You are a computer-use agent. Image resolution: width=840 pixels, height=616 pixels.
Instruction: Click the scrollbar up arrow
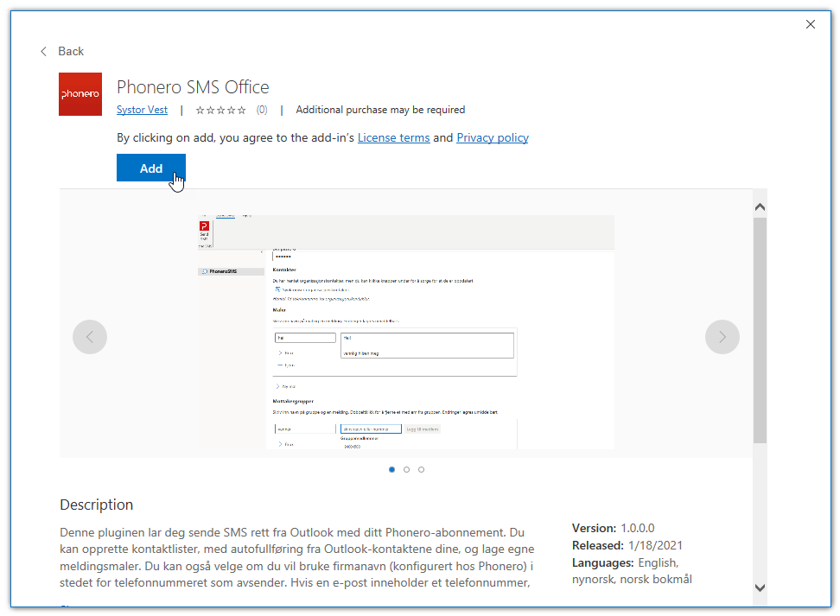click(x=760, y=206)
